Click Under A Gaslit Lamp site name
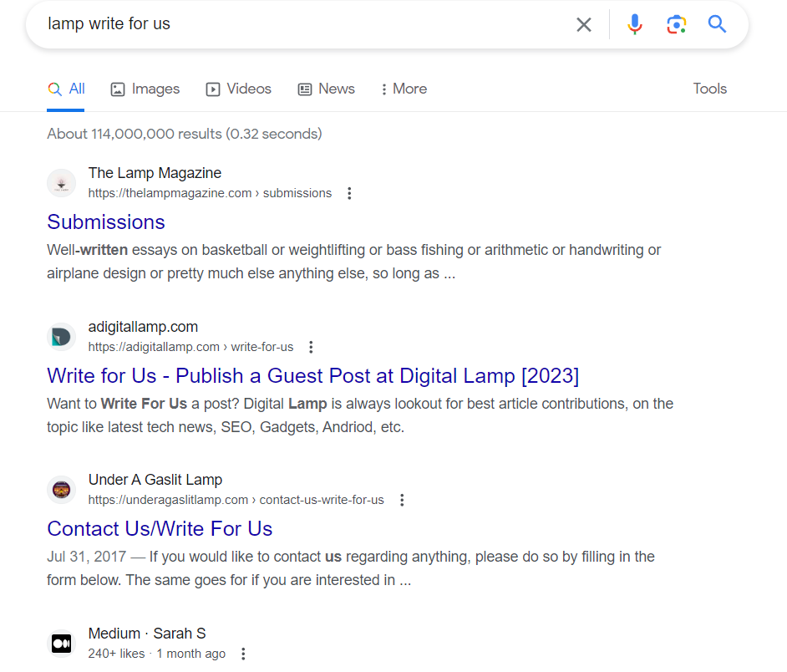Screen dimensions: 787x672 tap(155, 480)
